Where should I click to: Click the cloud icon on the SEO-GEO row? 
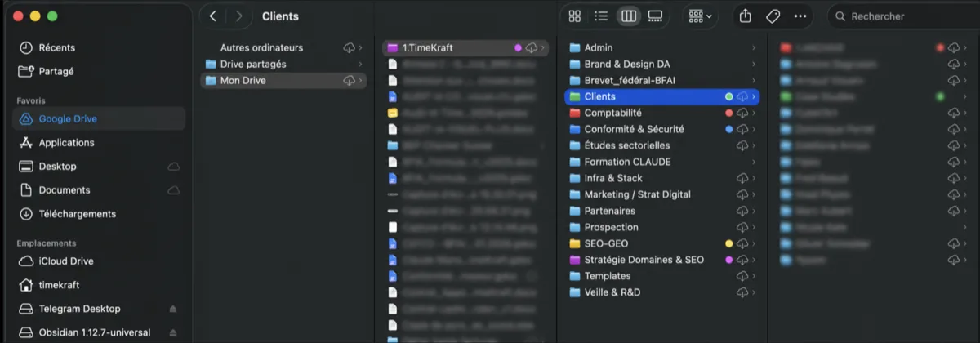742,244
